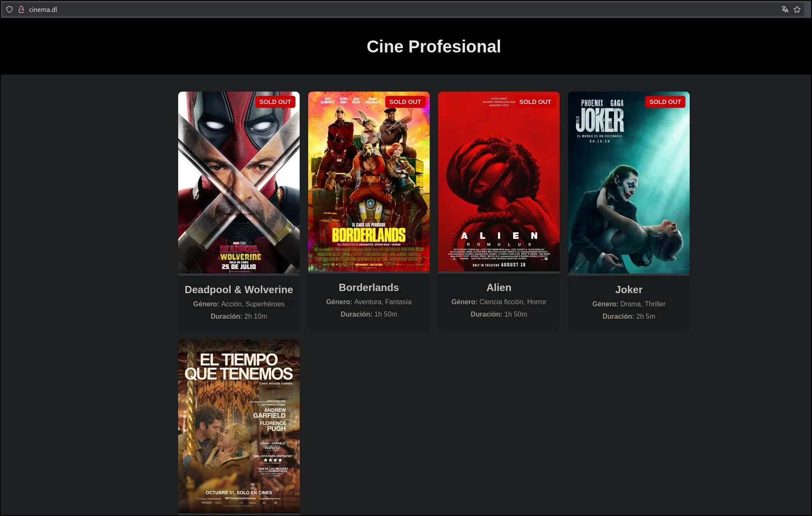Click SOLD OUT badge on Deadpool poster
The width and height of the screenshot is (812, 516).
pyautogui.click(x=275, y=102)
